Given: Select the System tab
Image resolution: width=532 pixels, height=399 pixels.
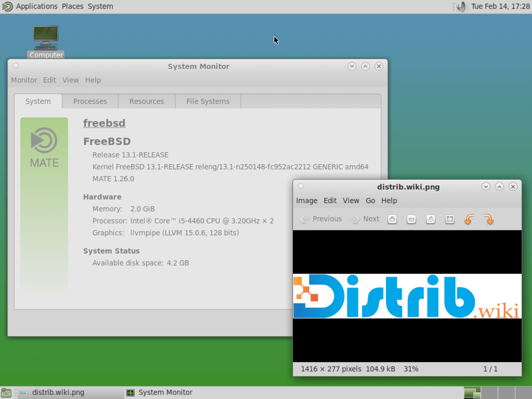Looking at the screenshot, I should [x=38, y=101].
